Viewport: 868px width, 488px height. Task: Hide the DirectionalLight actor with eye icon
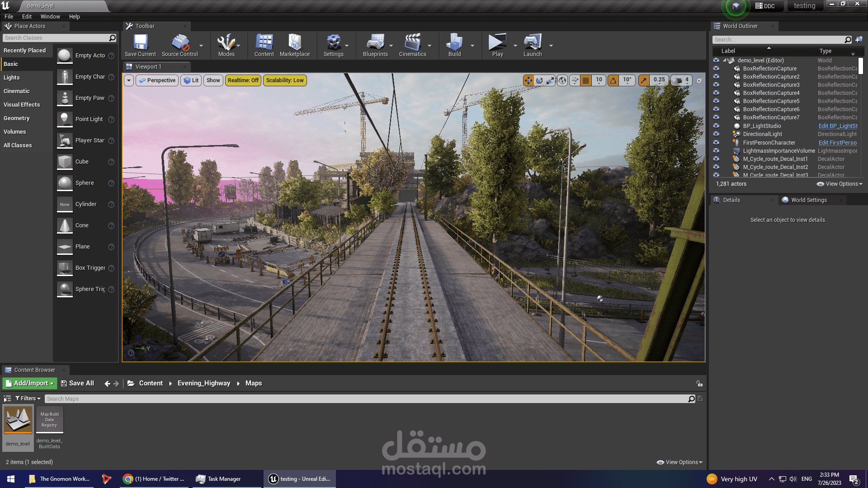pyautogui.click(x=716, y=134)
